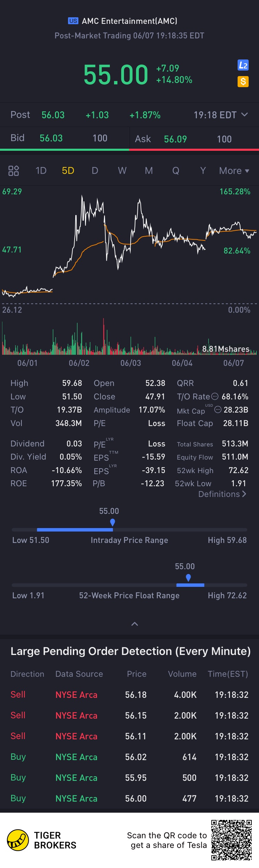Switch chart to Y yearly tab
The width and height of the screenshot is (259, 868).
tap(203, 171)
